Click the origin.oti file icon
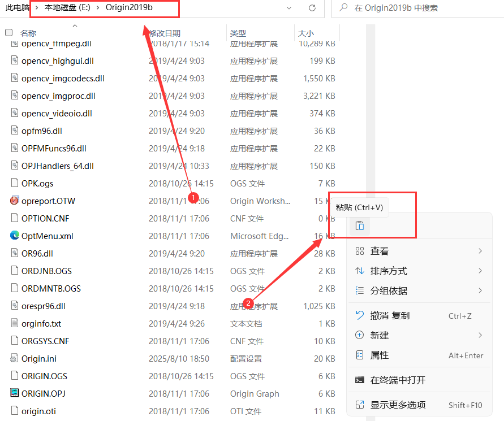Screen dimensions: 504x421 coord(15,410)
